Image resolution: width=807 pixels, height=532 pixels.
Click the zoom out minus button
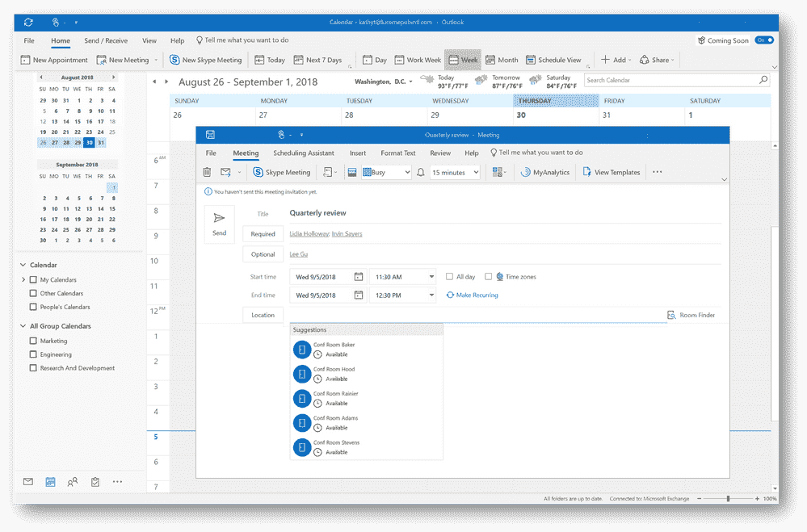click(x=700, y=499)
